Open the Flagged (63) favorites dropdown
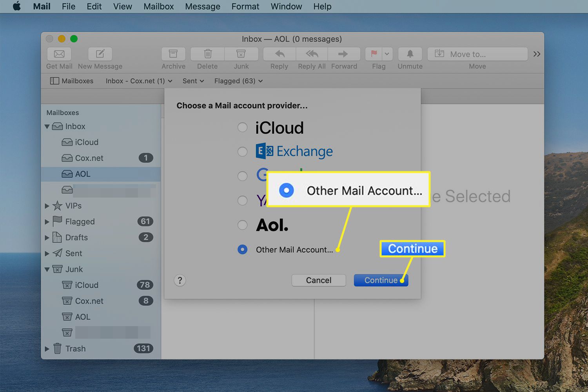The width and height of the screenshot is (588, 392). (238, 81)
